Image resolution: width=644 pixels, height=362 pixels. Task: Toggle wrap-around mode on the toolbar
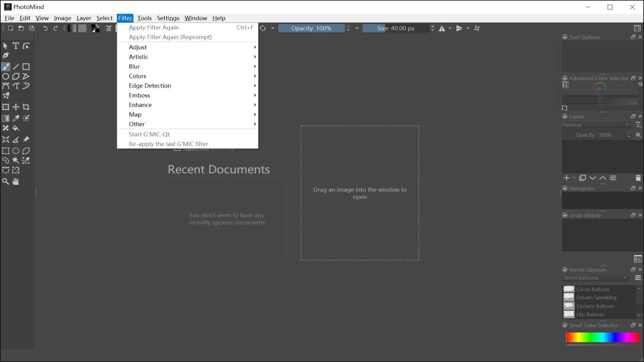coord(477,28)
